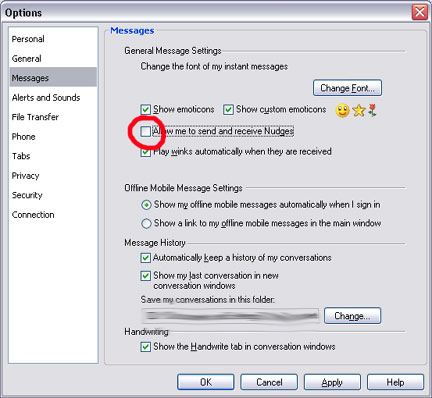This screenshot has width=432, height=398.
Task: Select show link to offline mobile messages
Action: [x=146, y=223]
